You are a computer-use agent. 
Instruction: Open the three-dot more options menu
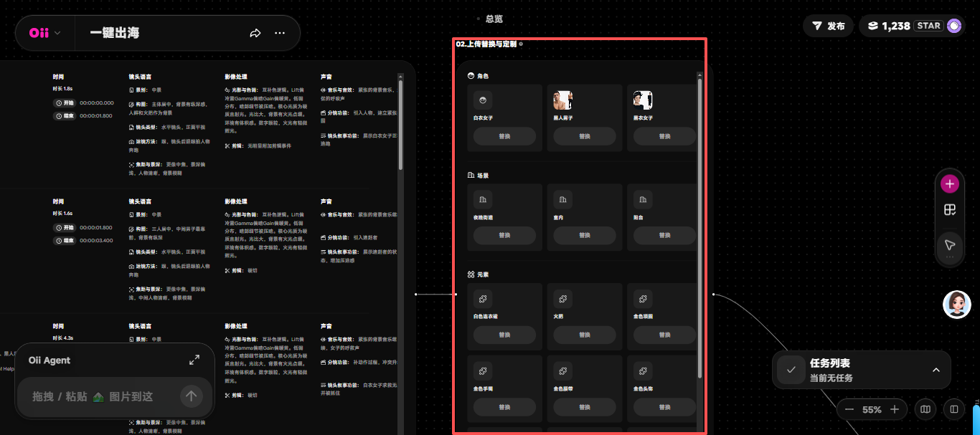[x=280, y=33]
